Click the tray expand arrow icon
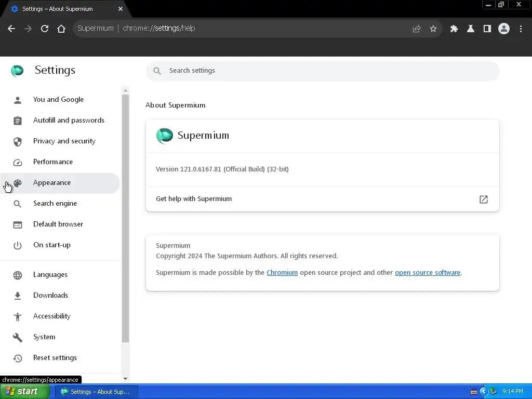The height and width of the screenshot is (399, 532). tap(484, 392)
